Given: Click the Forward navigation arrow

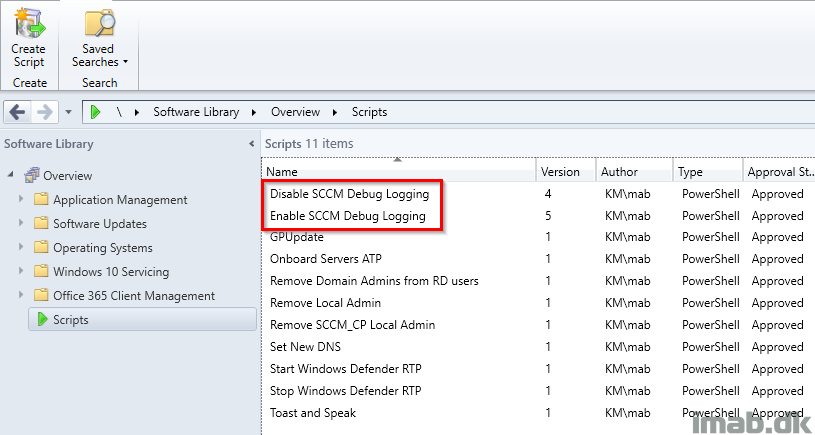Looking at the screenshot, I should [45, 112].
